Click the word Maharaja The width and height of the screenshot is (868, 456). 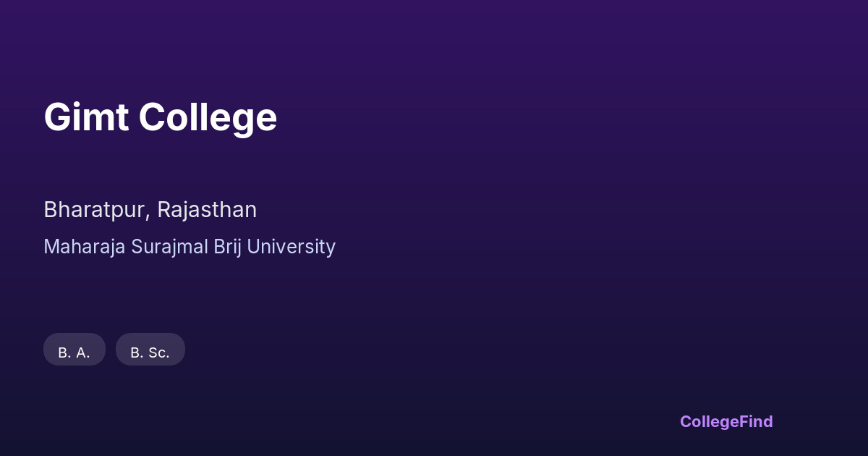click(85, 247)
